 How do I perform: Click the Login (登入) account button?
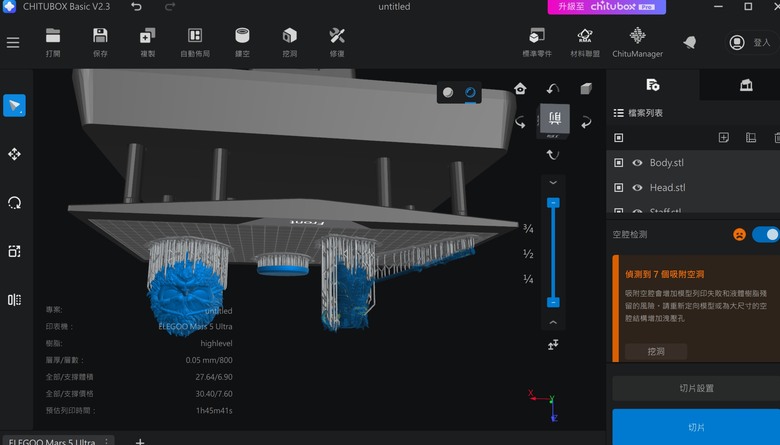pos(752,42)
